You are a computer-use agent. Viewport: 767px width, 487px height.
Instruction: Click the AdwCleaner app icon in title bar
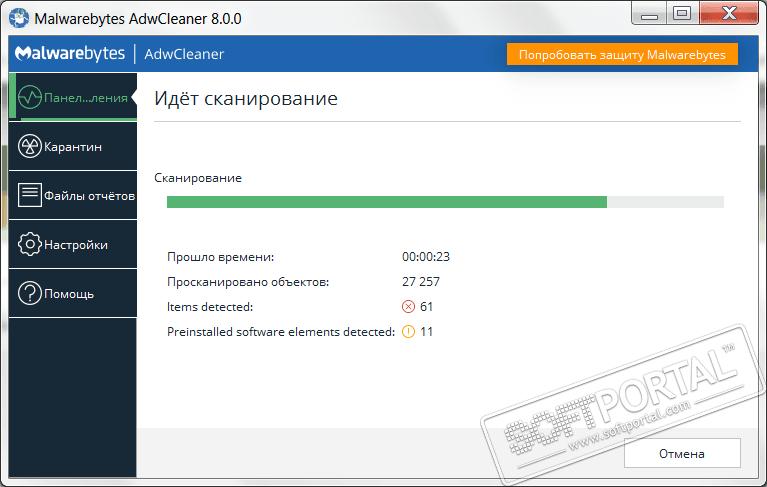tap(19, 18)
